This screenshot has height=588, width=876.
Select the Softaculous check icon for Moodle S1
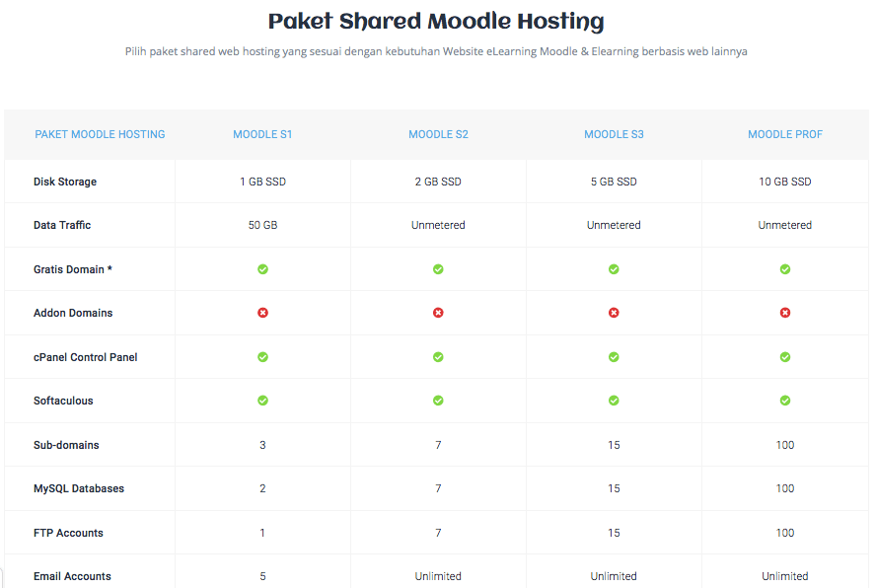262,401
